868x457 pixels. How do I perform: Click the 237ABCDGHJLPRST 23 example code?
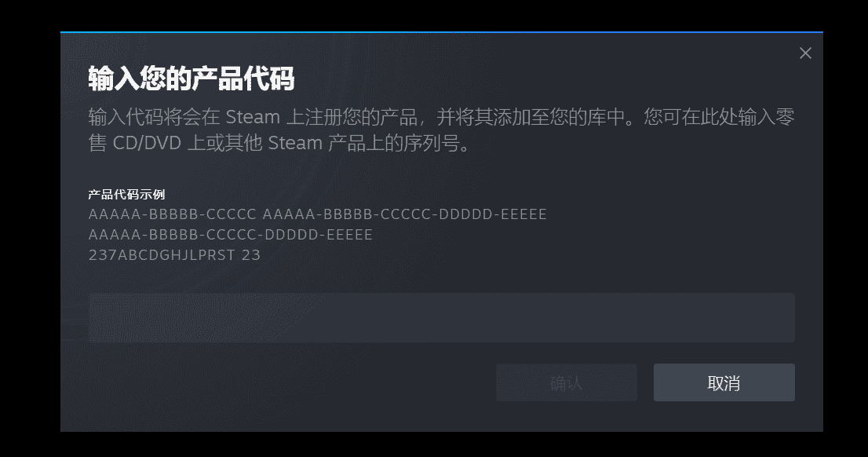[174, 255]
